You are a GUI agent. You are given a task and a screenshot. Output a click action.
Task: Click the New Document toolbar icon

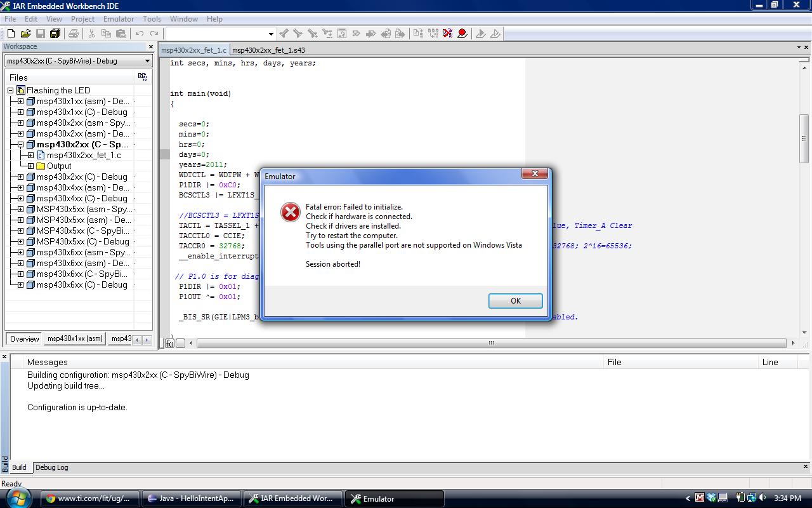pos(11,34)
